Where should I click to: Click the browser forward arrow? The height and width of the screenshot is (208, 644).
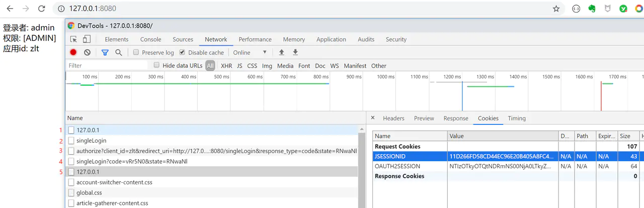(26, 9)
